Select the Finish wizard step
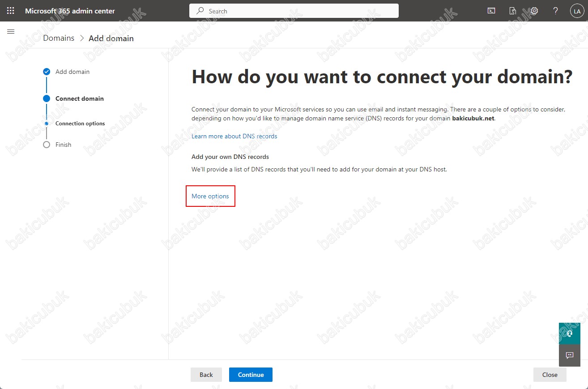The height and width of the screenshot is (389, 588). (57, 145)
